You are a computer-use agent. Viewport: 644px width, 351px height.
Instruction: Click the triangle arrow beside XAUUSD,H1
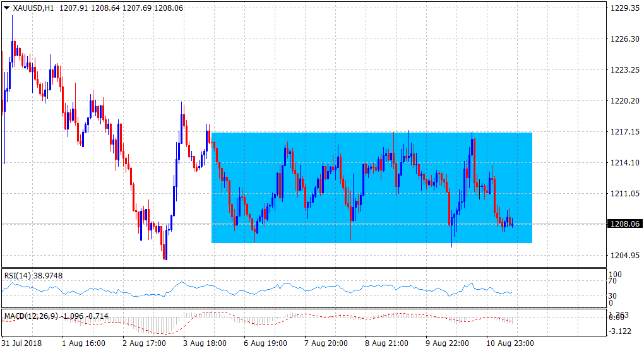(7, 8)
